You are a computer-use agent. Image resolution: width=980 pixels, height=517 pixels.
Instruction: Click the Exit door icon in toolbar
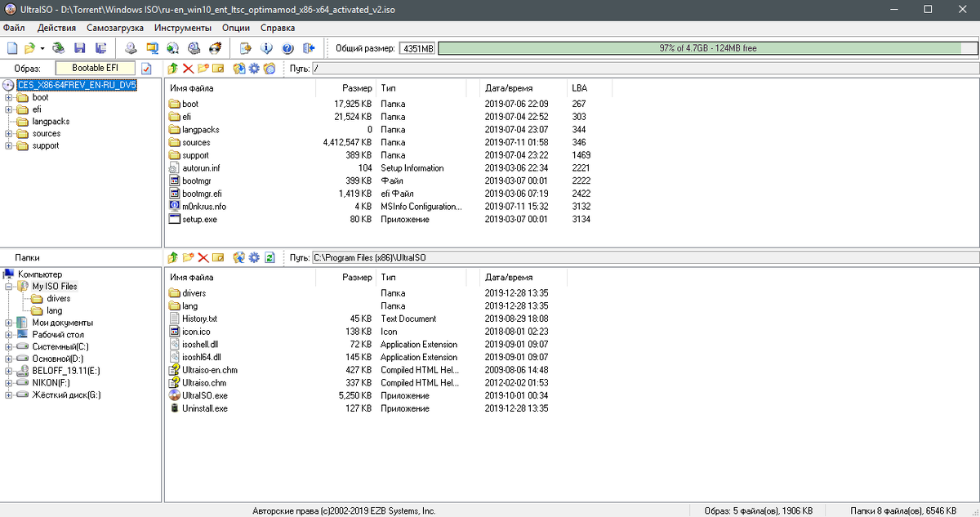click(308, 48)
